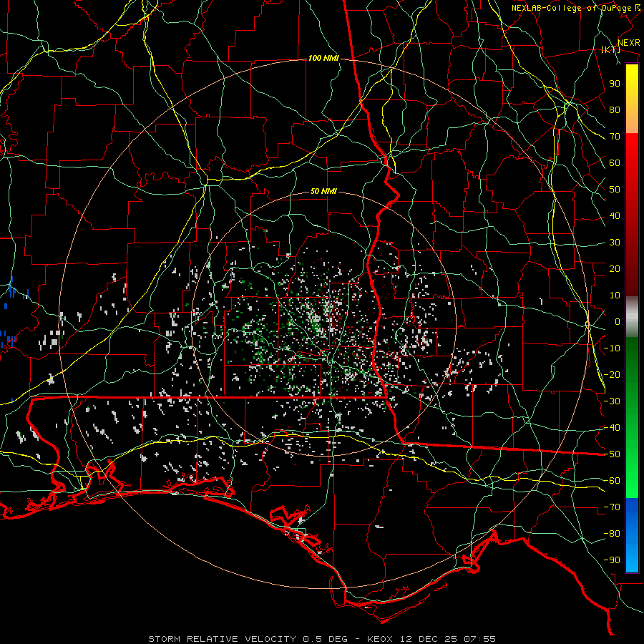Click the -90 value on the velocity scale
The image size is (644, 644).
point(612,560)
